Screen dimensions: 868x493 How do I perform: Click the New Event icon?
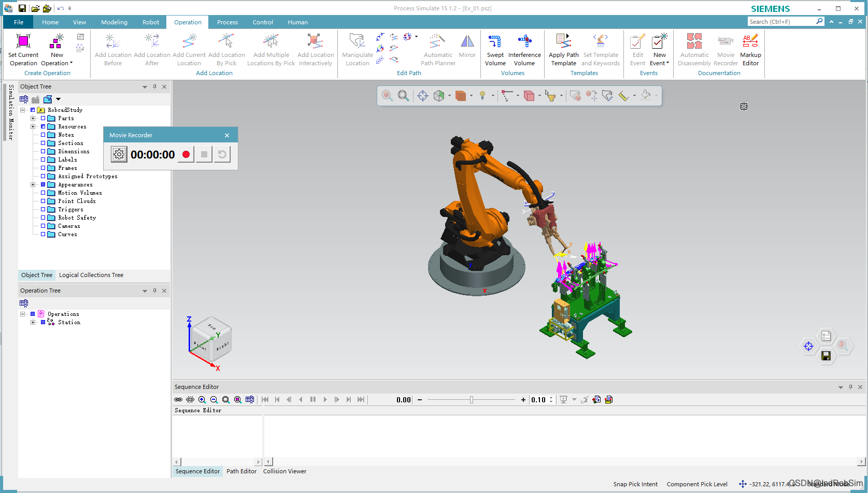(660, 41)
